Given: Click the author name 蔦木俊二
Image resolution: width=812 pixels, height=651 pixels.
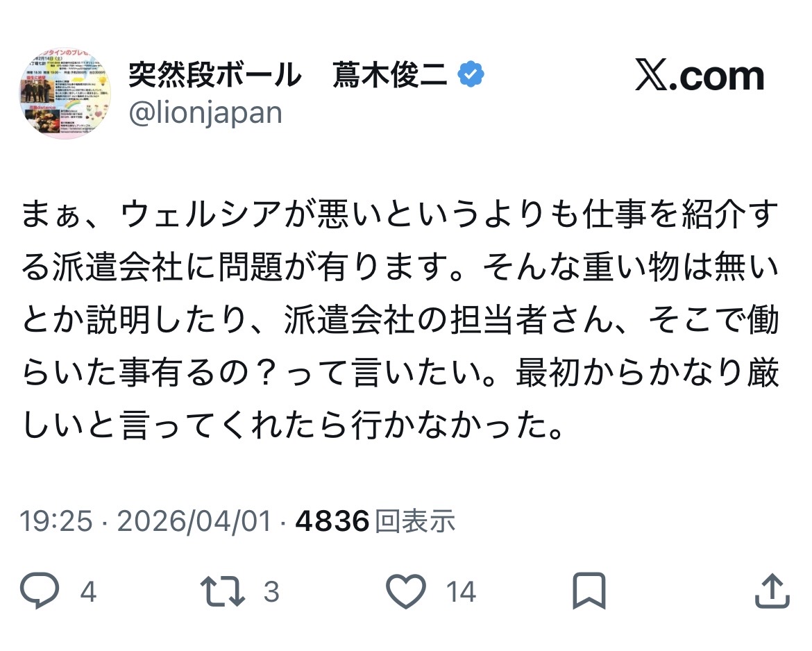Looking at the screenshot, I should click(x=390, y=75).
